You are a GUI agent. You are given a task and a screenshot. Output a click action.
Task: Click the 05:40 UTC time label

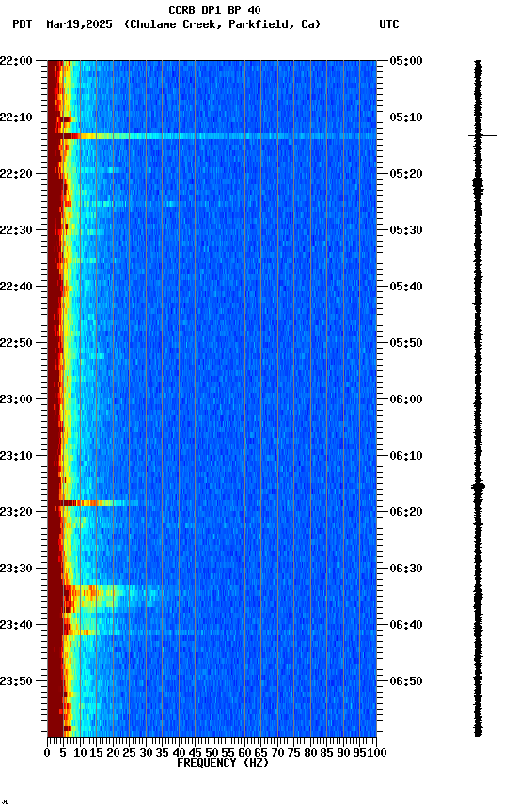click(x=406, y=287)
